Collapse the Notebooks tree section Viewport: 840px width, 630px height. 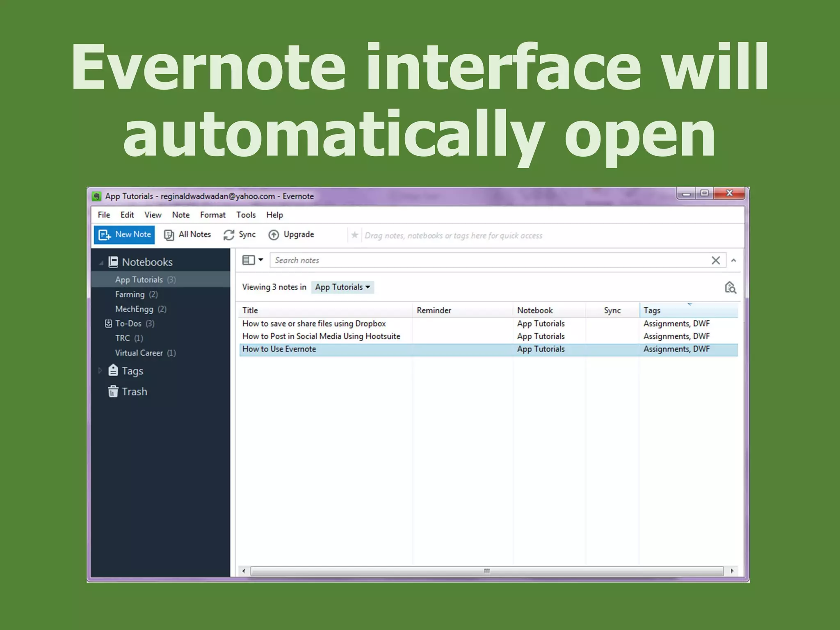coord(101,262)
